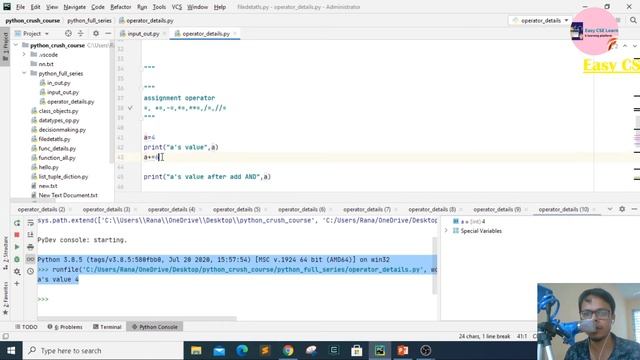
Task: Switch to operator_details (5) console tab
Action: [236, 209]
